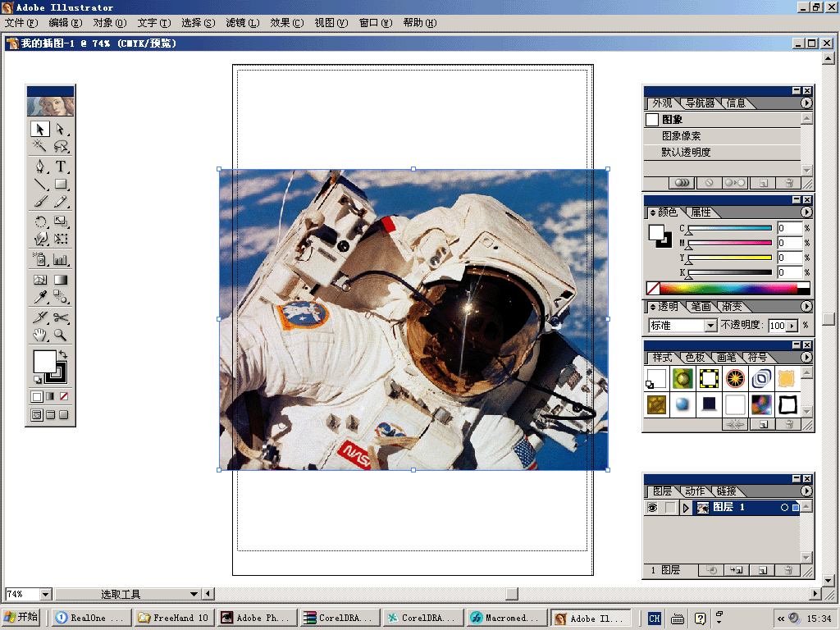Image resolution: width=840 pixels, height=630 pixels.
Task: Switch to the 导航器 tab
Action: [x=701, y=103]
